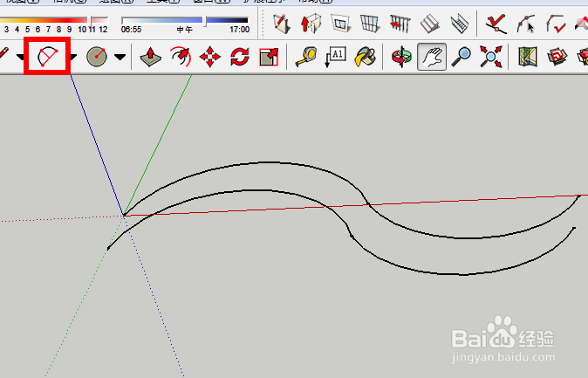The image size is (588, 378).
Task: Activate the Follow Me tool
Action: (x=181, y=57)
